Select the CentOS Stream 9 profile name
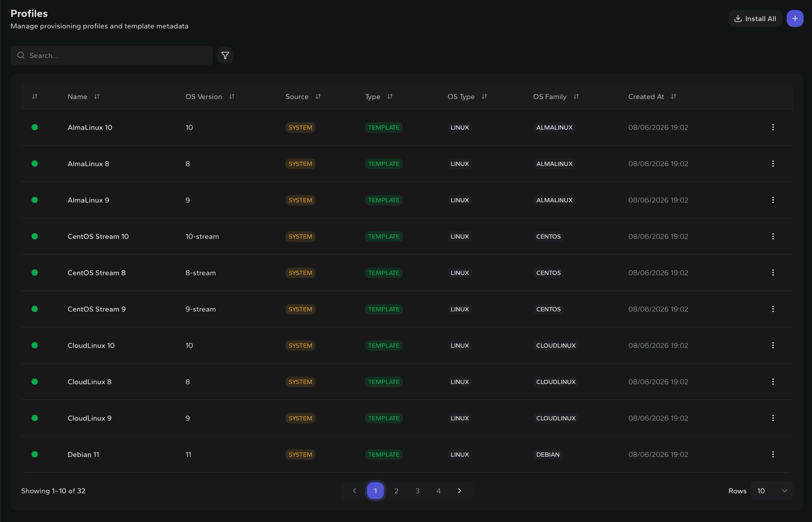812x522 pixels. point(97,309)
